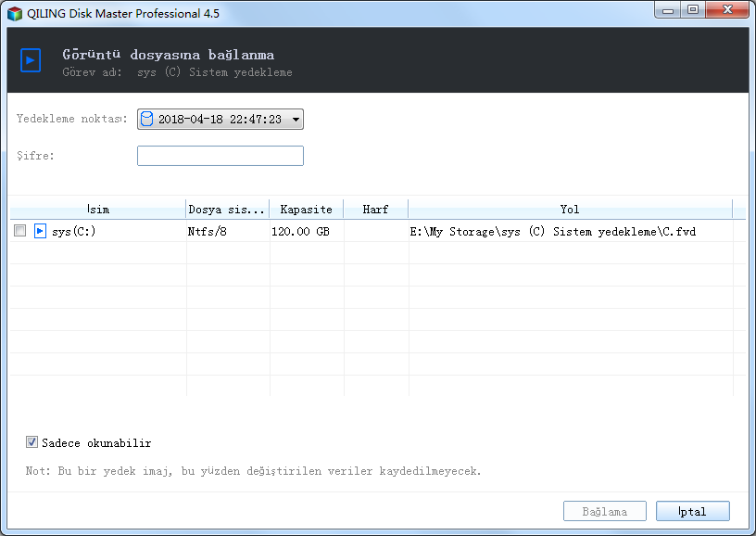Select the sys(C:) partition name

point(74,232)
